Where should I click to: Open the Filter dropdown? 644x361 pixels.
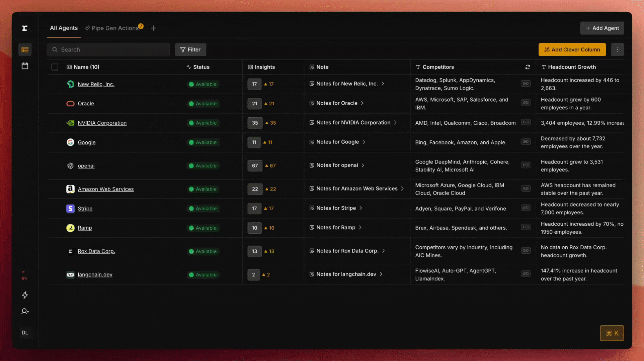(190, 49)
